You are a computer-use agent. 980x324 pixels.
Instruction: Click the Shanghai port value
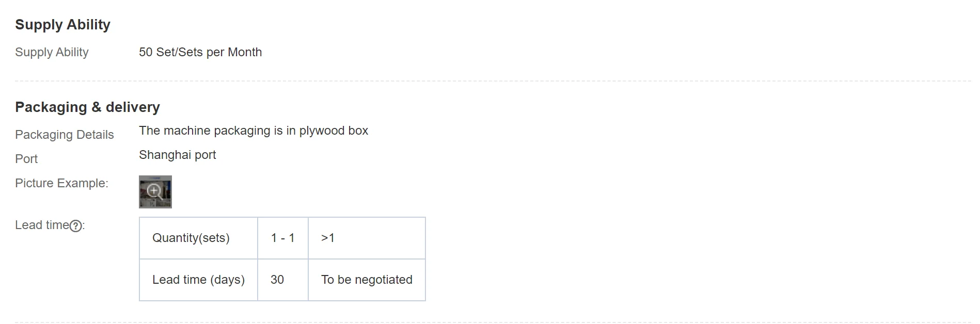pyautogui.click(x=177, y=155)
